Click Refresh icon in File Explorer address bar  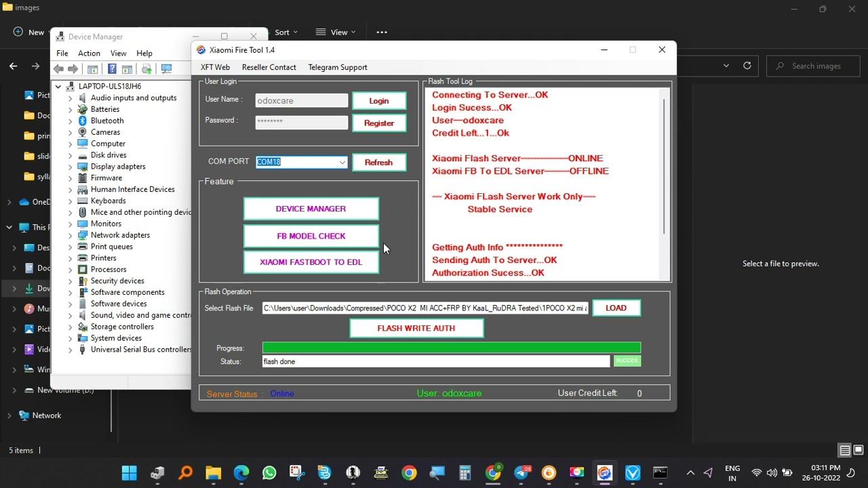pyautogui.click(x=747, y=66)
